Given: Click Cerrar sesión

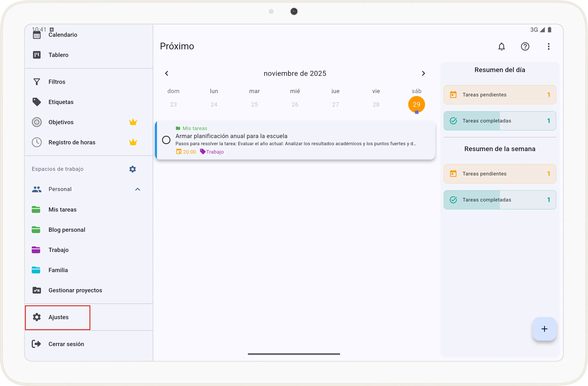Looking at the screenshot, I should pos(66,344).
